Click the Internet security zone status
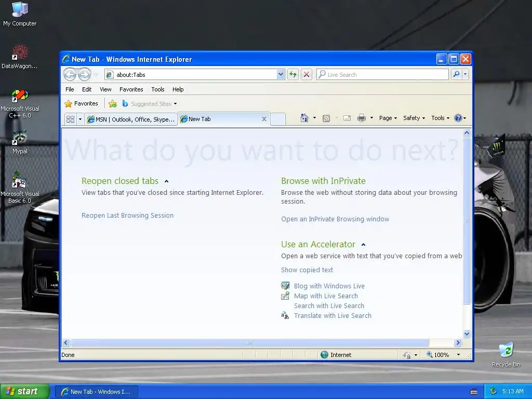The width and height of the screenshot is (532, 399). pos(336,355)
